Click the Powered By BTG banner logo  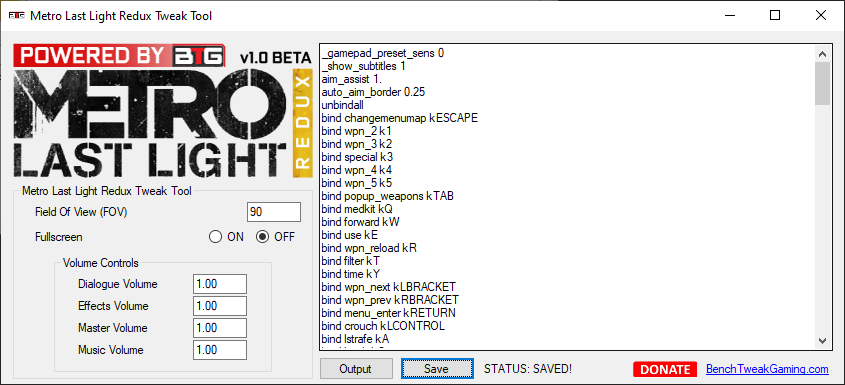coord(120,56)
